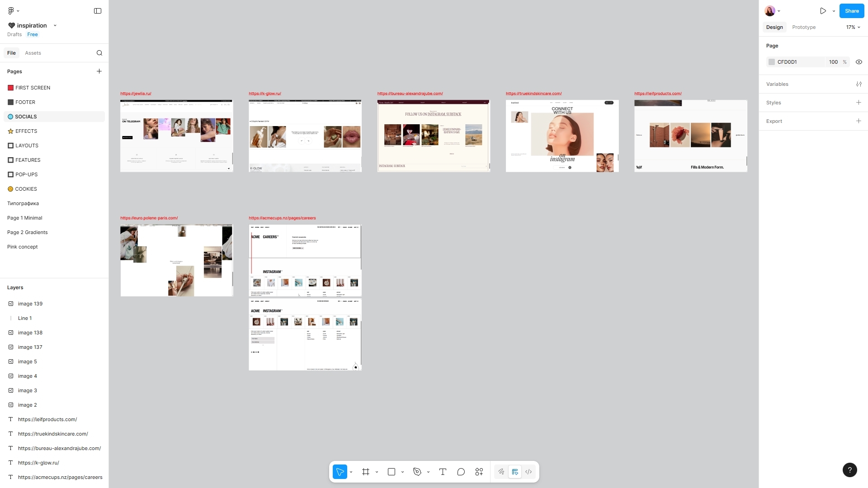The image size is (868, 488).
Task: Click the search icon in the left panel
Action: pos(99,53)
